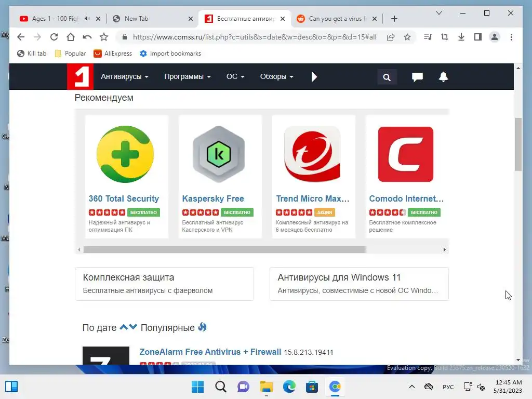Click Import bookmarks in bookmarks bar

(x=170, y=54)
